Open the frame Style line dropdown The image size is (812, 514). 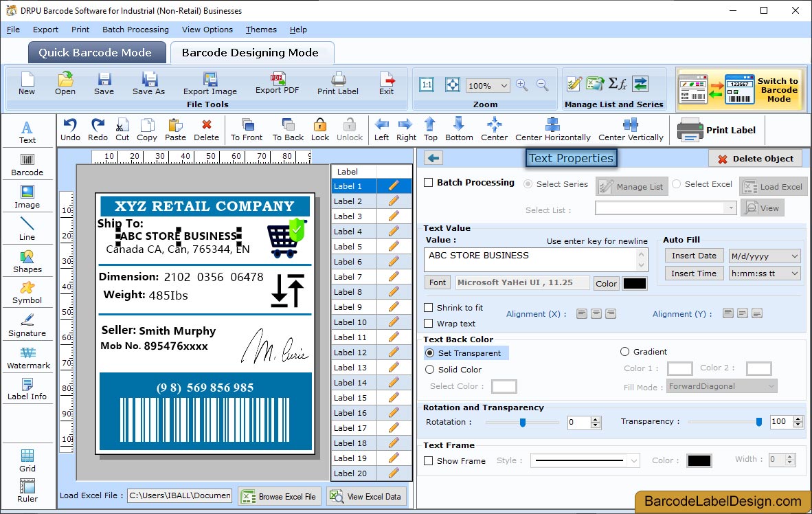pyautogui.click(x=634, y=460)
